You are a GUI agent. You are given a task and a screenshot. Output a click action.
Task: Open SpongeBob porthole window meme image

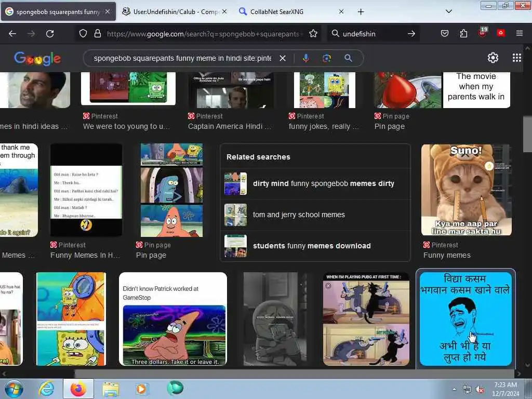71,319
